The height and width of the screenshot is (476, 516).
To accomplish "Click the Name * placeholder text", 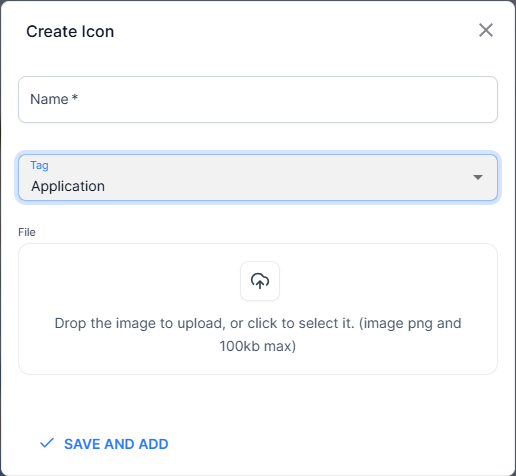I will click(54, 99).
